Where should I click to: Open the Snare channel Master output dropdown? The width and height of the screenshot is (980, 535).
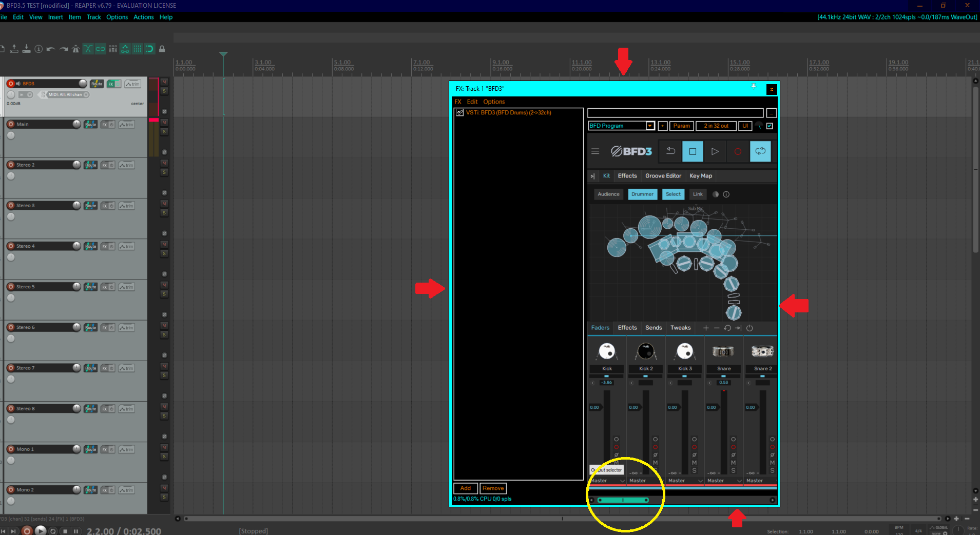pyautogui.click(x=724, y=481)
